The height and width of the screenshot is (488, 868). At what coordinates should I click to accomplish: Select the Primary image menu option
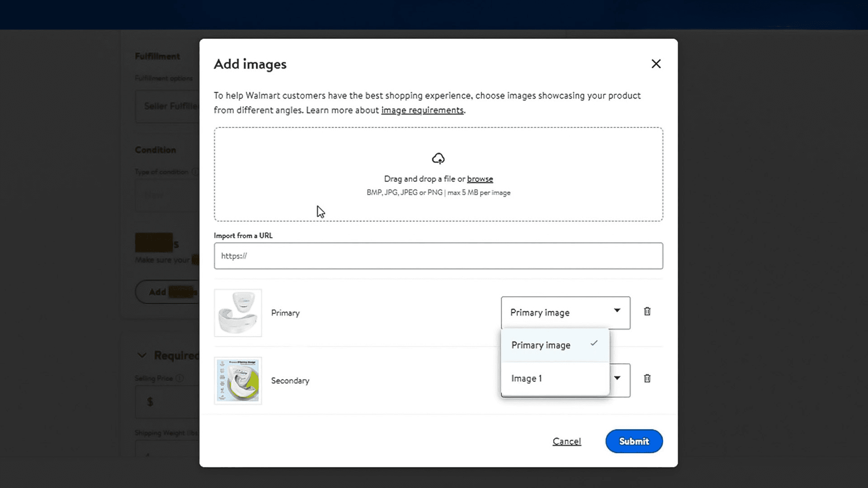coord(541,345)
